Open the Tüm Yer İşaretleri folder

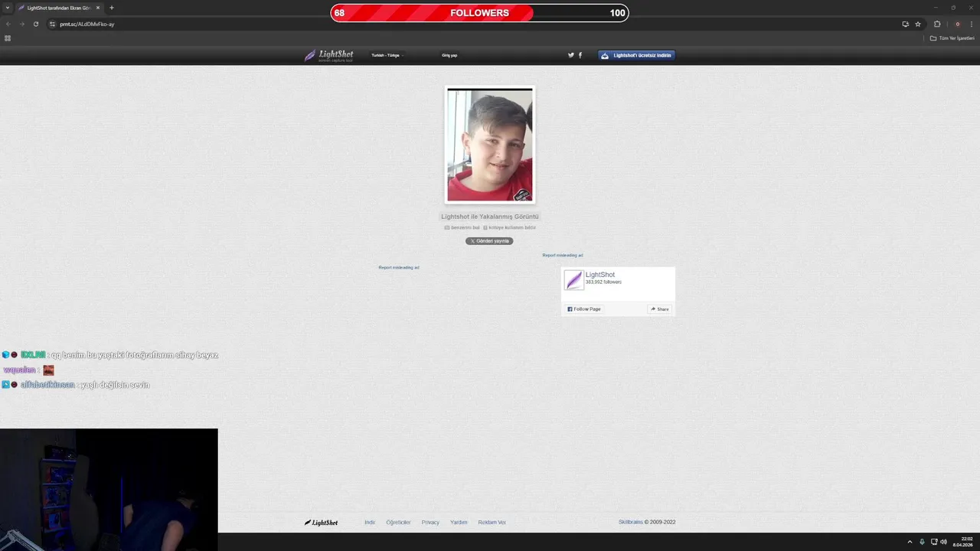coord(952,38)
